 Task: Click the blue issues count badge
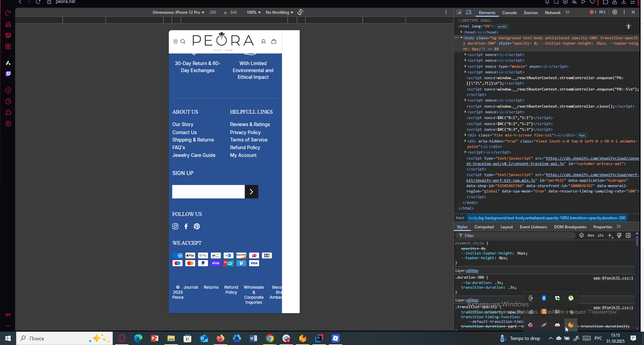coord(602,12)
